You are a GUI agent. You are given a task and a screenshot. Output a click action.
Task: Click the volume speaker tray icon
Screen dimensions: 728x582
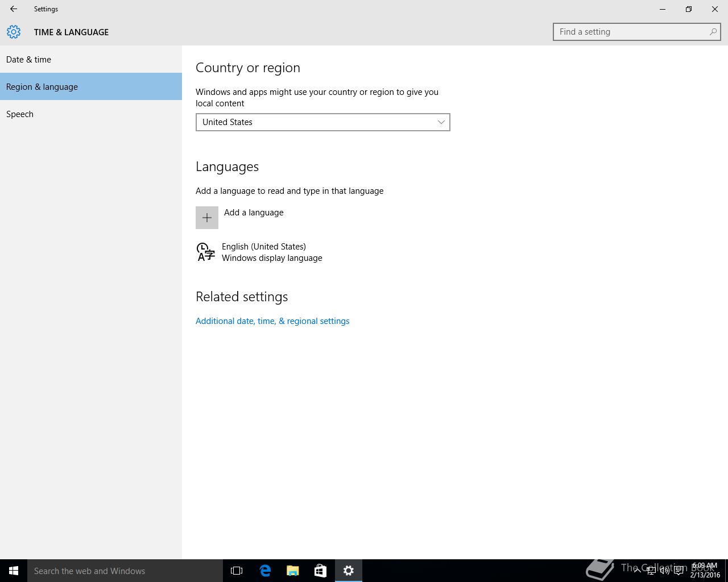(664, 571)
